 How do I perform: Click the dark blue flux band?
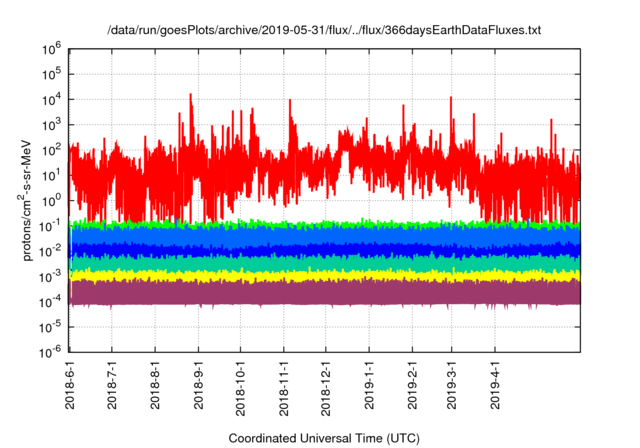point(324,250)
